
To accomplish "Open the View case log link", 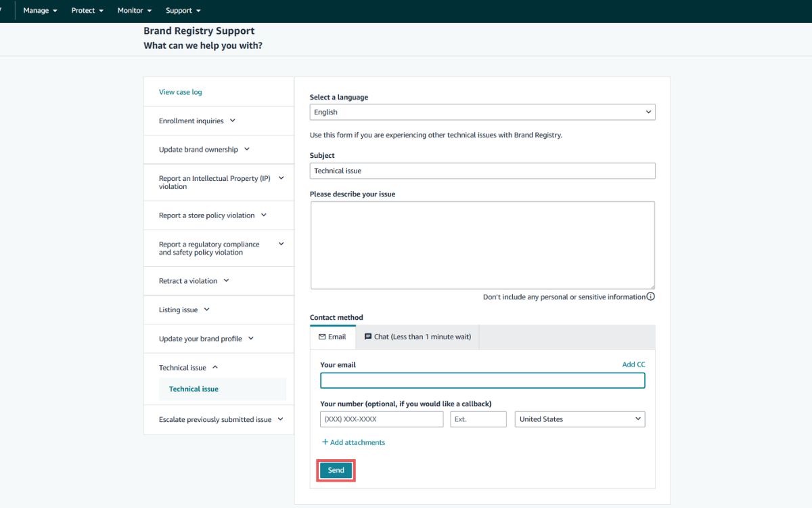I will pyautogui.click(x=180, y=92).
